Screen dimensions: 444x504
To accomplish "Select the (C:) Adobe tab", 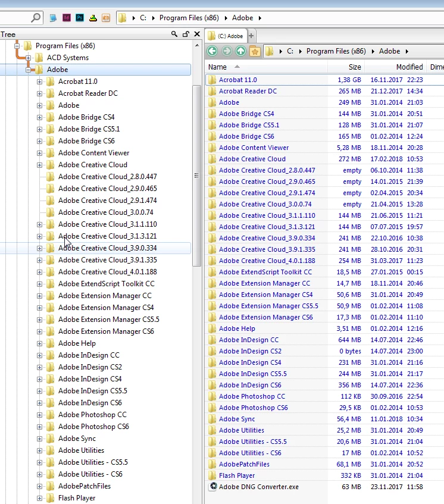I will pyautogui.click(x=226, y=36).
